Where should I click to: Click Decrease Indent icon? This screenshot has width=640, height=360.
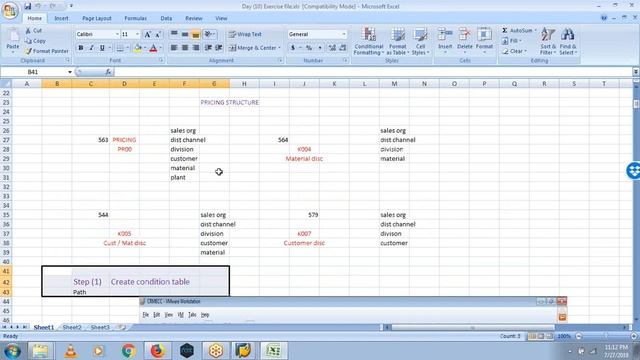pyautogui.click(x=208, y=48)
